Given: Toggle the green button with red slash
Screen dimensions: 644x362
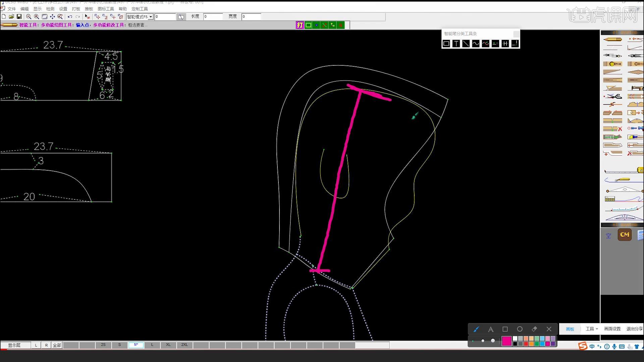Looking at the screenshot, I should click(324, 25).
